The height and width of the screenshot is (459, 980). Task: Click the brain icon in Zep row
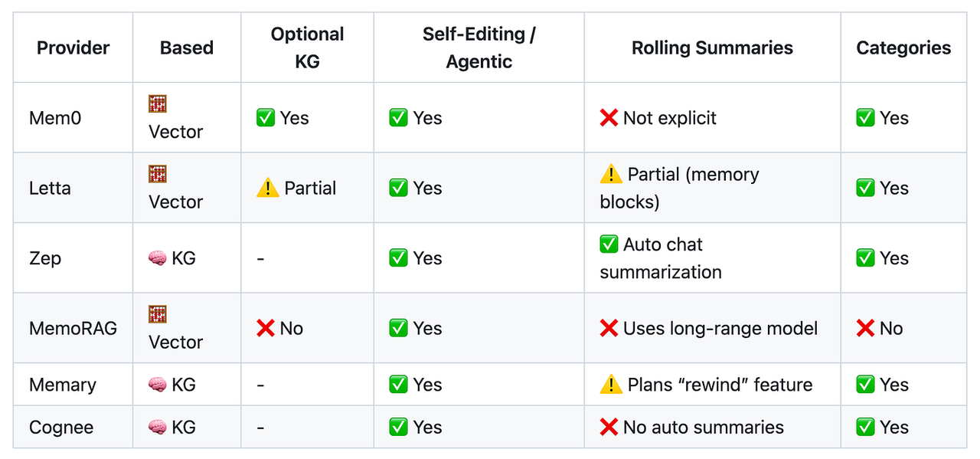[x=157, y=258]
